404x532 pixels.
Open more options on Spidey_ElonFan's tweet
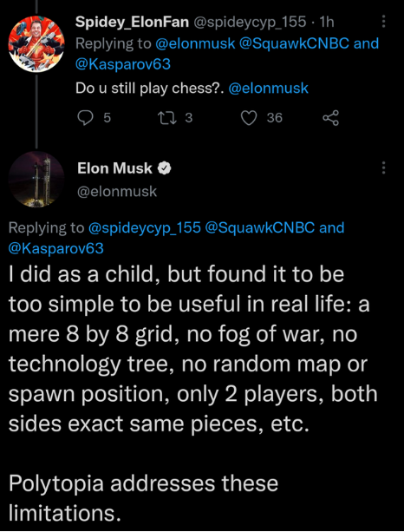coord(383,22)
